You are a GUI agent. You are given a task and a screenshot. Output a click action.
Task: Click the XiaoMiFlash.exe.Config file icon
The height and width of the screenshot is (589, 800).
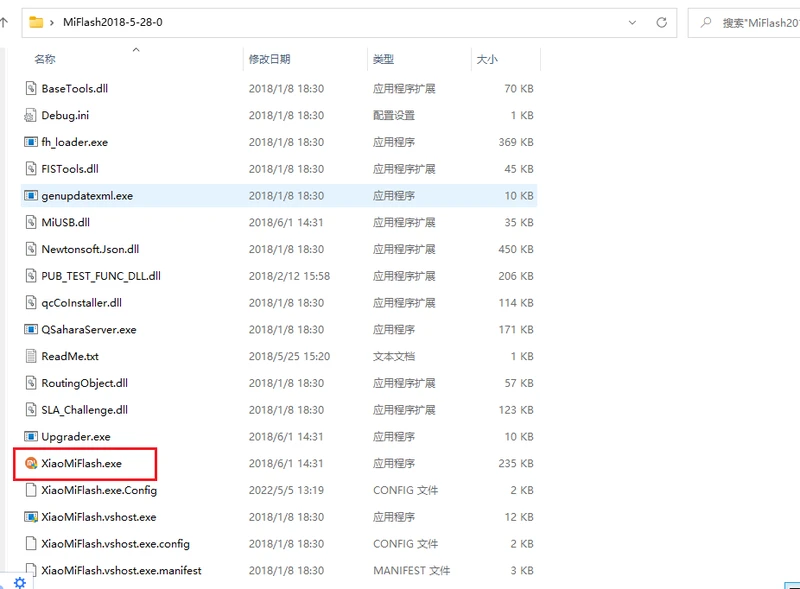click(x=31, y=490)
